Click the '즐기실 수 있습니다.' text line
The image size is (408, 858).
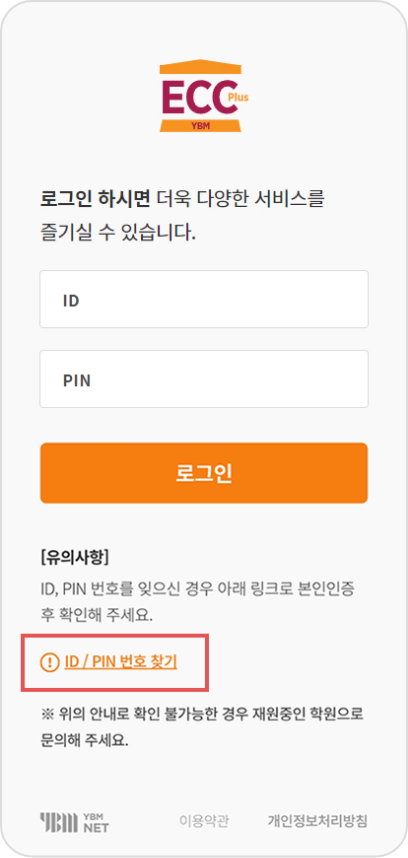point(118,234)
